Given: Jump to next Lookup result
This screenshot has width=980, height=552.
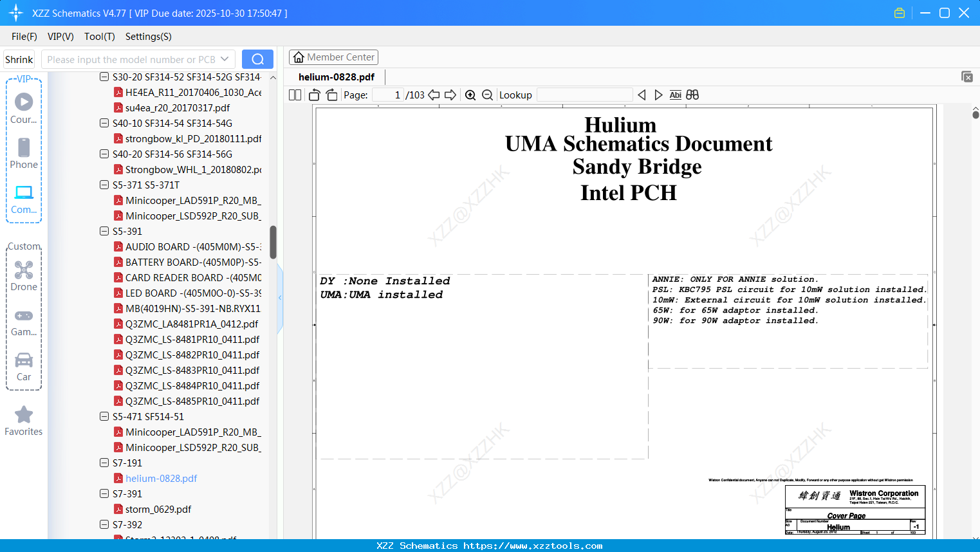Looking at the screenshot, I should click(658, 95).
